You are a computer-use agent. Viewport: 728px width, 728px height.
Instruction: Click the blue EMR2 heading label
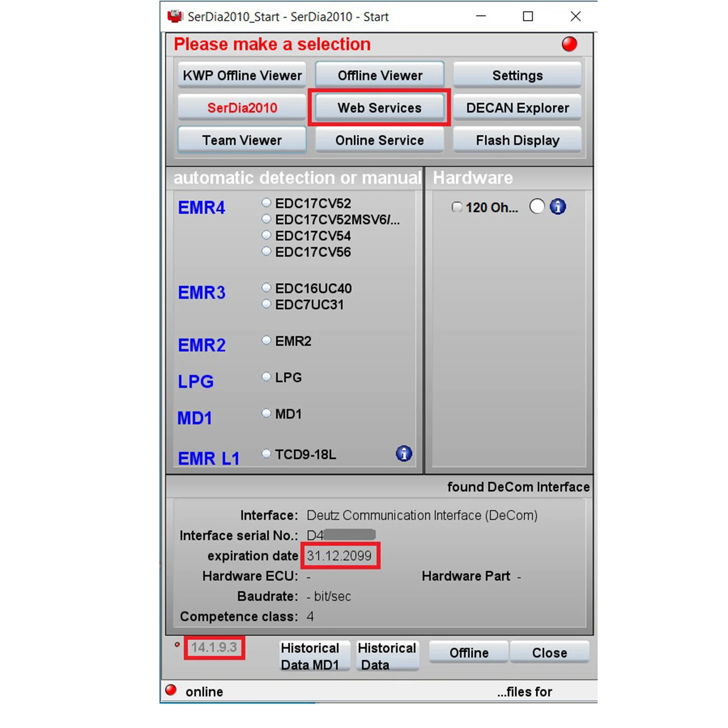[201, 345]
